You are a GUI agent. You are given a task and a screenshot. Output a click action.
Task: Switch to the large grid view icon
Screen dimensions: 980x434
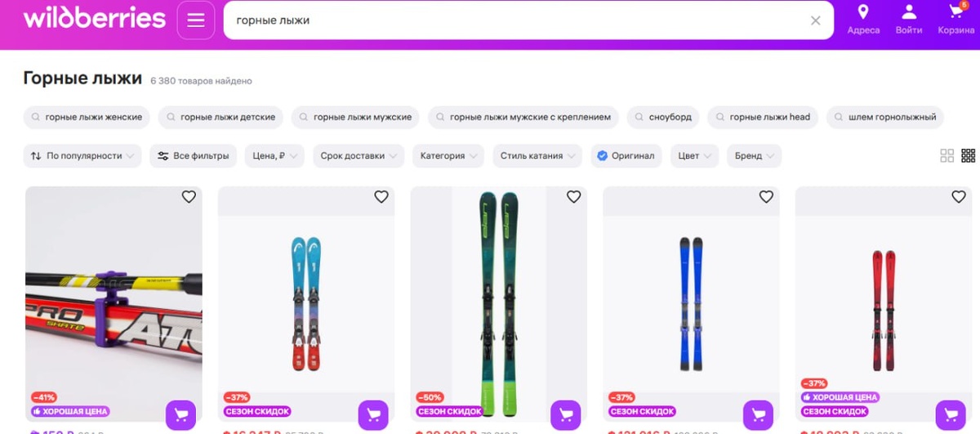(947, 155)
